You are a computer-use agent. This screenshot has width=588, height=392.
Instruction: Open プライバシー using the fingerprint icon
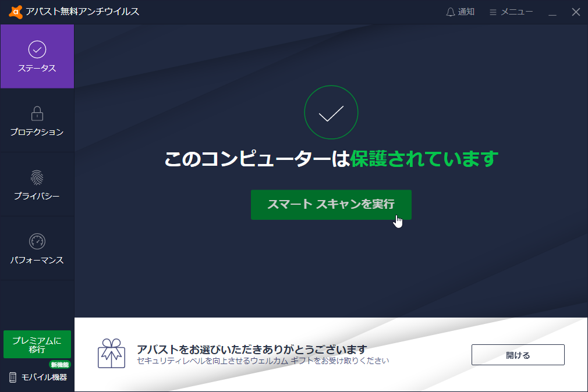coord(37,178)
